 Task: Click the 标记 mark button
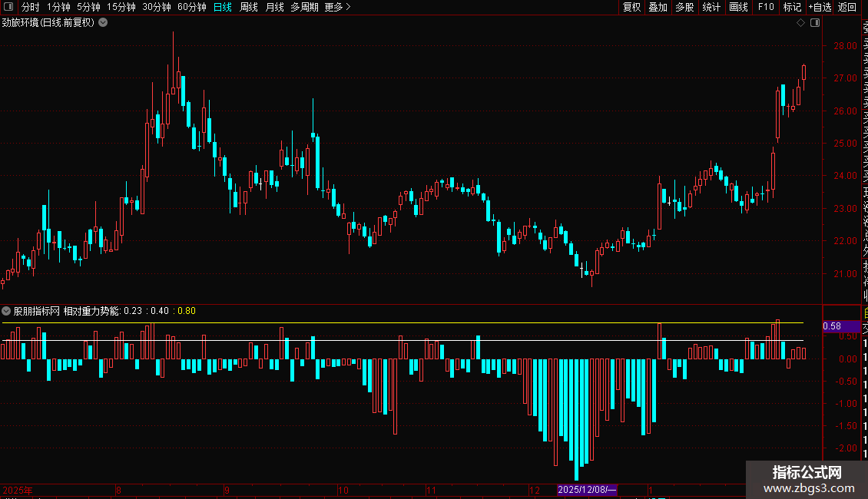[x=792, y=7]
